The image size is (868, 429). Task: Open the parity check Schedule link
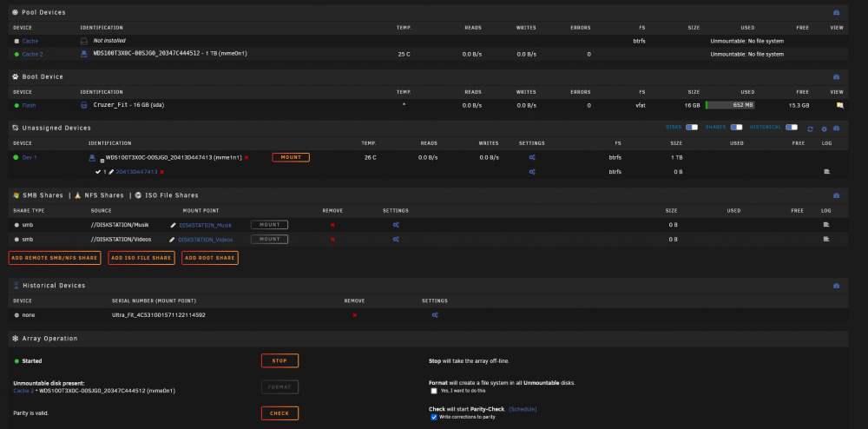523,409
